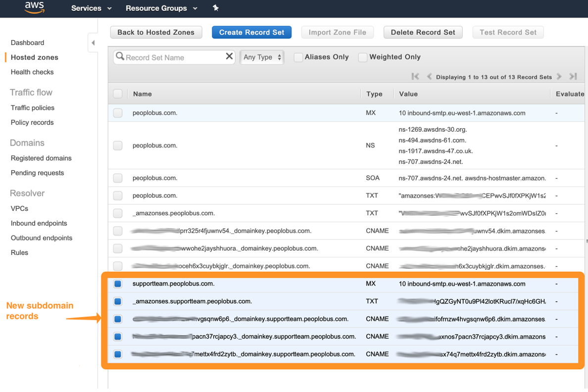Open VPCs under Resolver
This screenshot has height=392, width=588.
(x=19, y=208)
